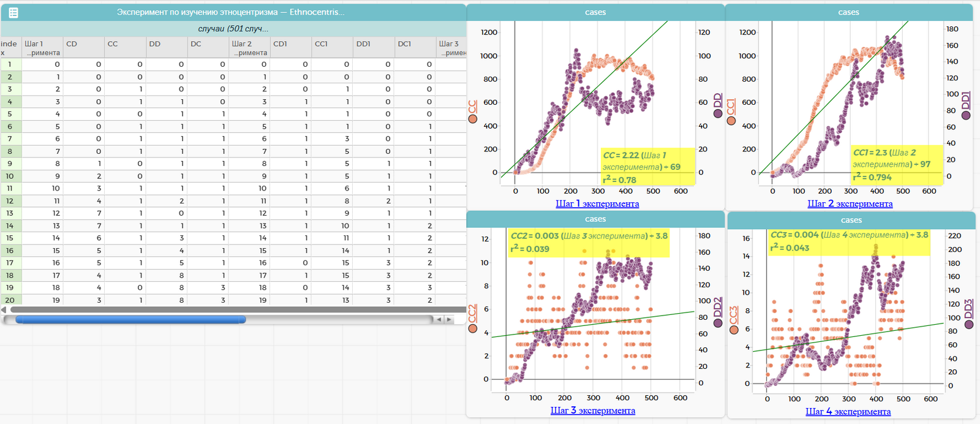Click the orange CC2 legend circle
980x424 pixels.
[472, 328]
